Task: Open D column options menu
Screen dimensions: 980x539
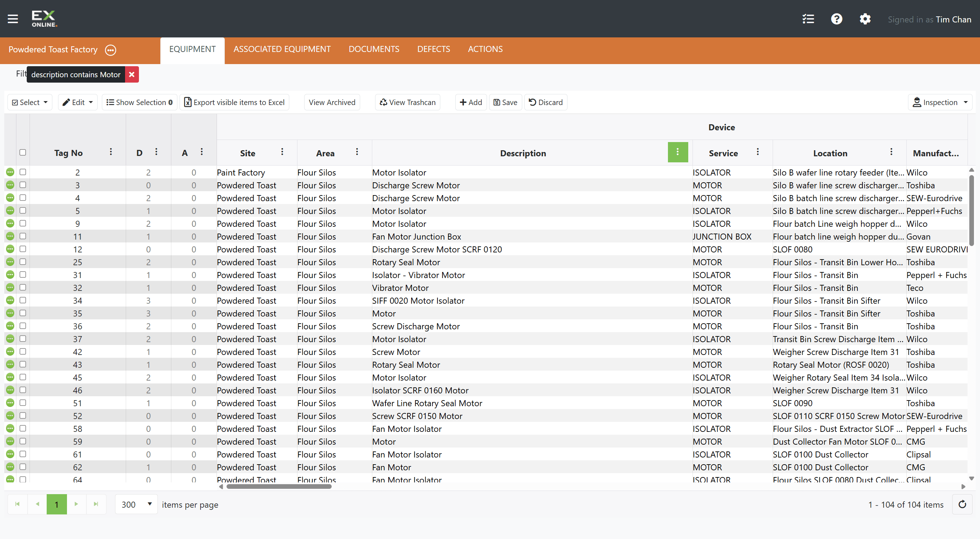Action: coord(156,152)
